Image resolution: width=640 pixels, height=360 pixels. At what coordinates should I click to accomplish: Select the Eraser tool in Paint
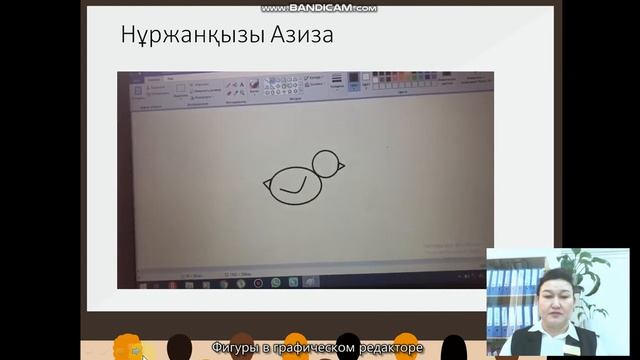point(229,93)
